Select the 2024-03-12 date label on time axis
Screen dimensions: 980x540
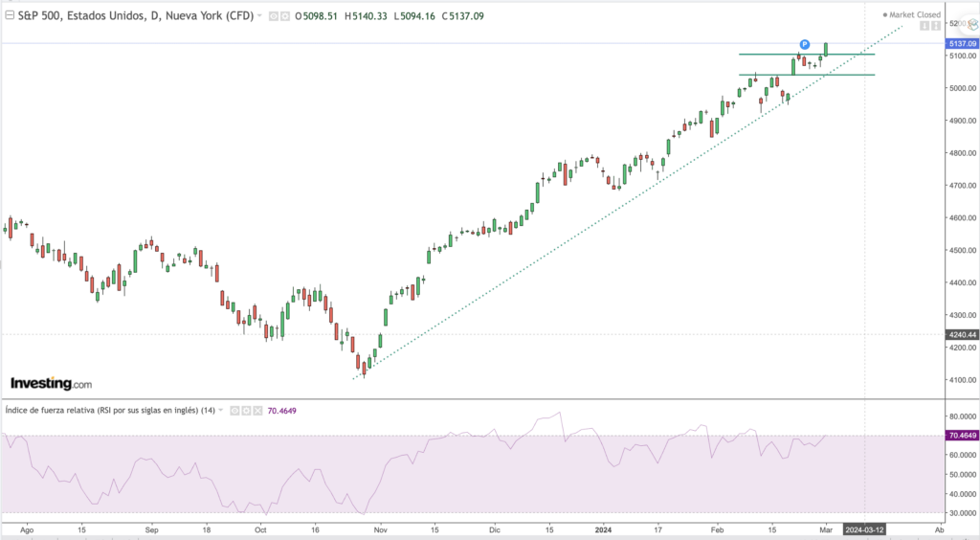tap(864, 529)
